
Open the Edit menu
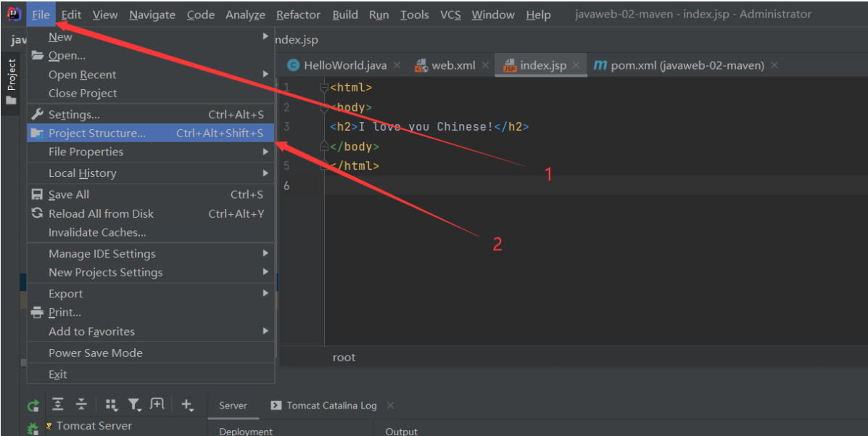tap(71, 15)
